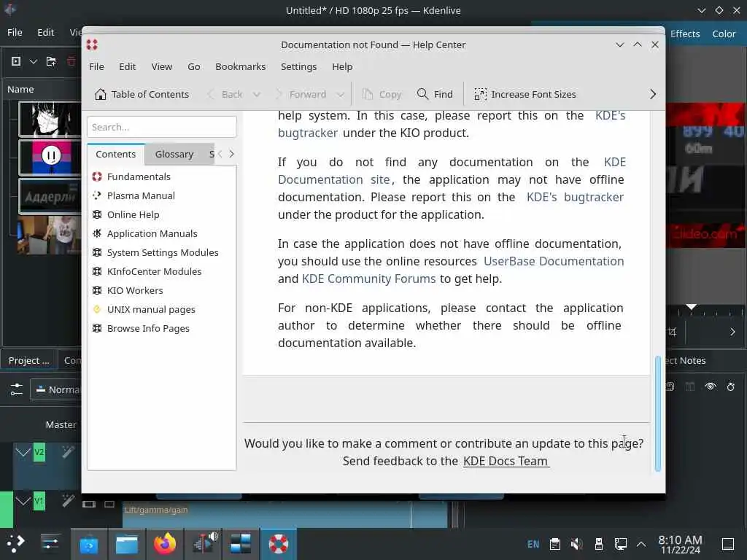
Task: Open UNIX manual pages entry
Action: pyautogui.click(x=151, y=309)
